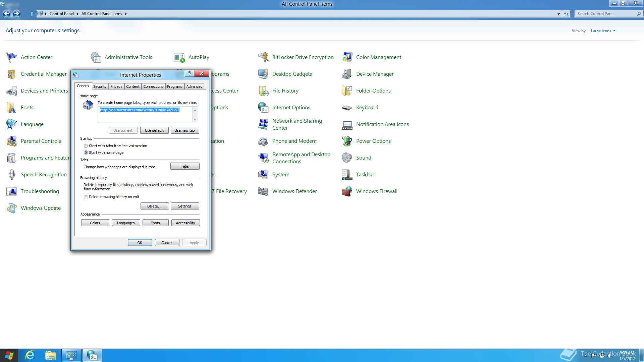Open the Keyboard icon
The image size is (644, 362).
click(x=347, y=108)
